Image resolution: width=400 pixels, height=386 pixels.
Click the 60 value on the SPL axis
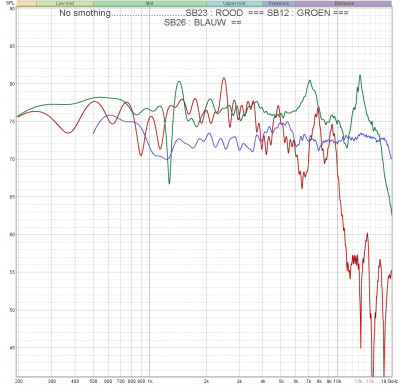click(12, 235)
